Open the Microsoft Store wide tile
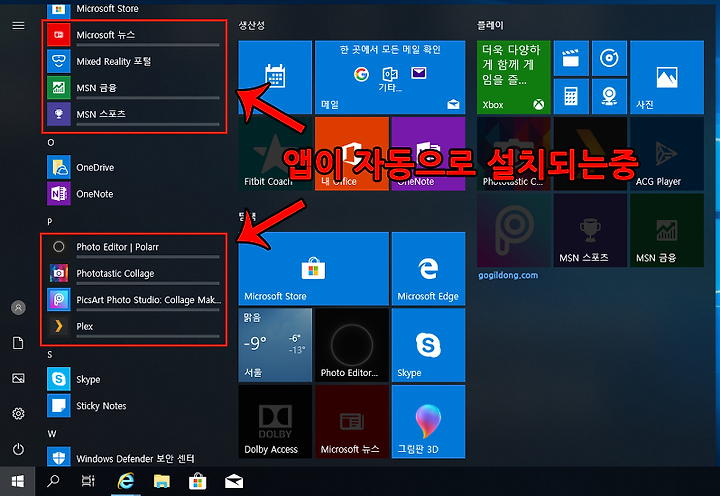The height and width of the screenshot is (496, 720). [x=314, y=269]
